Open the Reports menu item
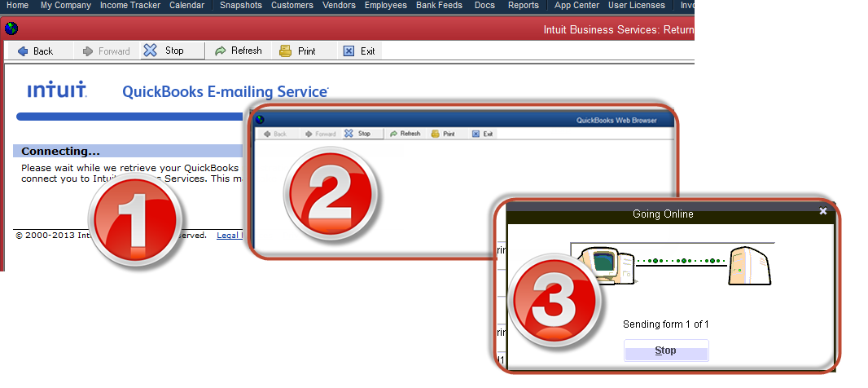 coord(523,5)
